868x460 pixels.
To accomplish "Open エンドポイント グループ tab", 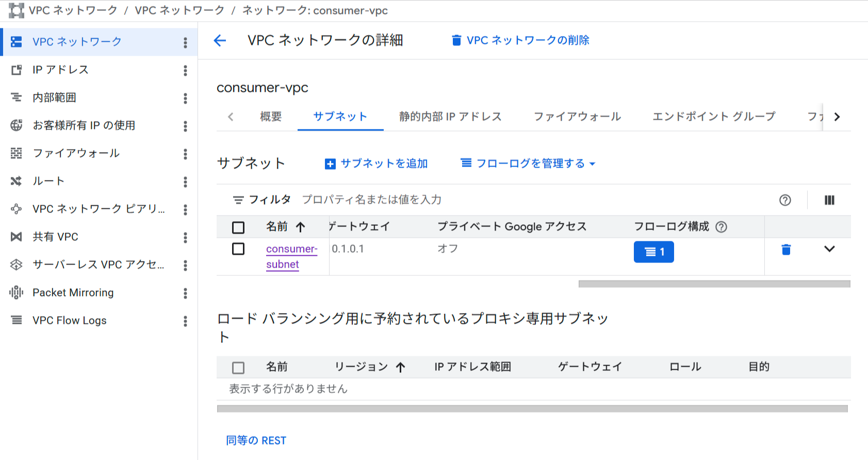I will [x=714, y=117].
